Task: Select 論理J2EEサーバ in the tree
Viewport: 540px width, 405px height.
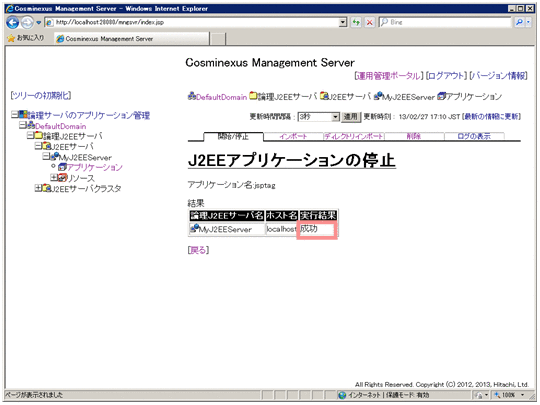Action: coord(73,136)
